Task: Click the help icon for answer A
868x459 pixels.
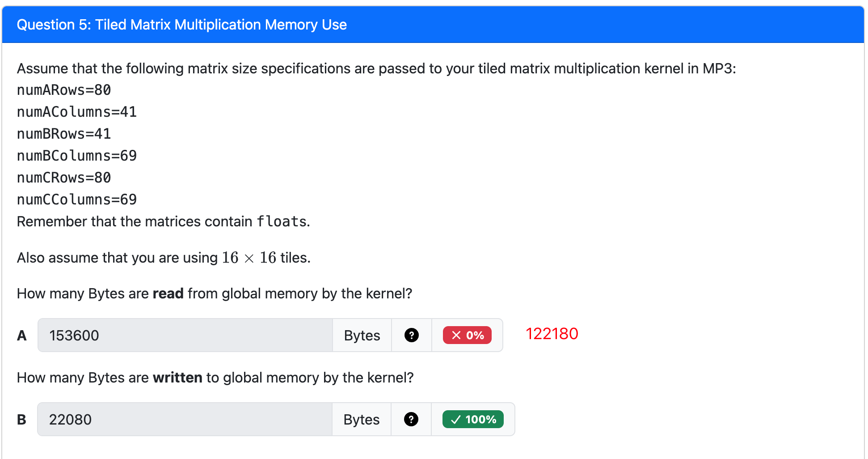Action: (x=411, y=335)
